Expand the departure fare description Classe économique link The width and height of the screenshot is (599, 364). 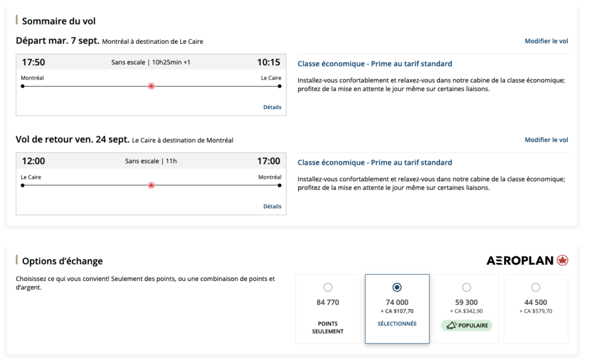pyautogui.click(x=374, y=63)
